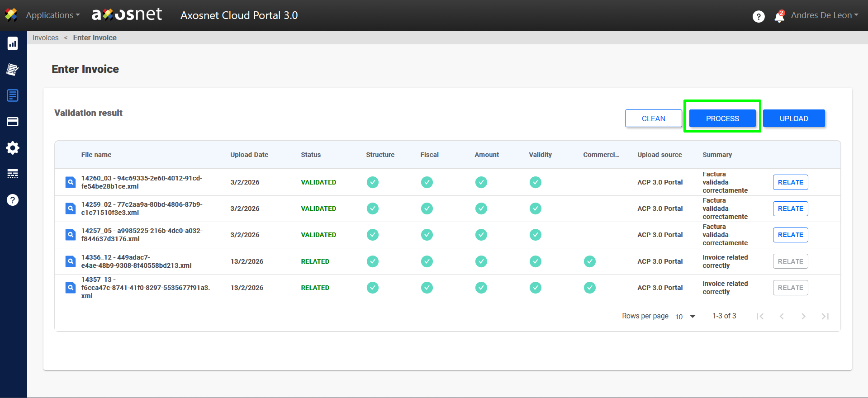Click the help question mark in header
The image size is (868, 398).
(x=759, y=17)
